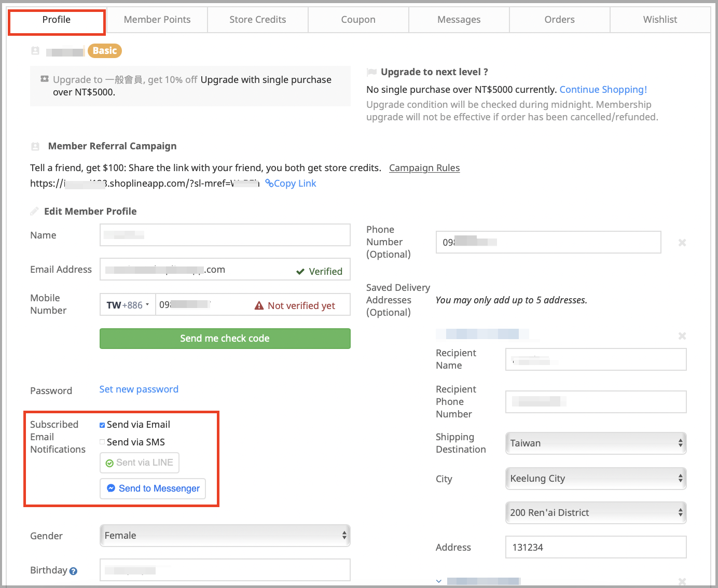Click the ticket icon beside Upgrade text
Viewport: 718px width, 588px height.
point(45,79)
